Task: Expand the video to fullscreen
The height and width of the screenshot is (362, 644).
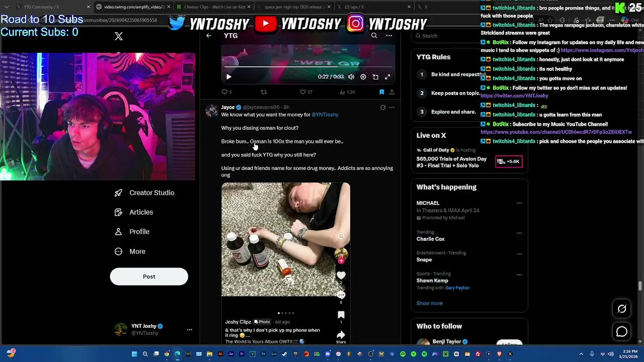Action: (x=387, y=77)
